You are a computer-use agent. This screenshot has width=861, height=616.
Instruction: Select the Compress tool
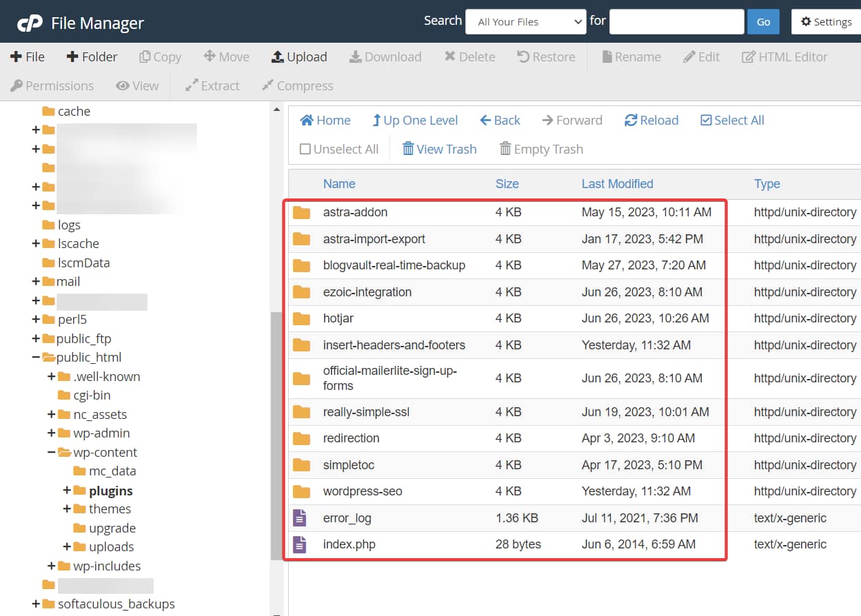[296, 85]
